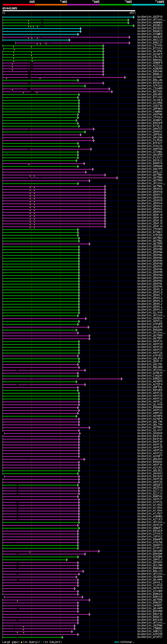This screenshot has width=167, height=644.
Task: Open hit UniRef100_A6NAB4
Action: click(150, 23)
